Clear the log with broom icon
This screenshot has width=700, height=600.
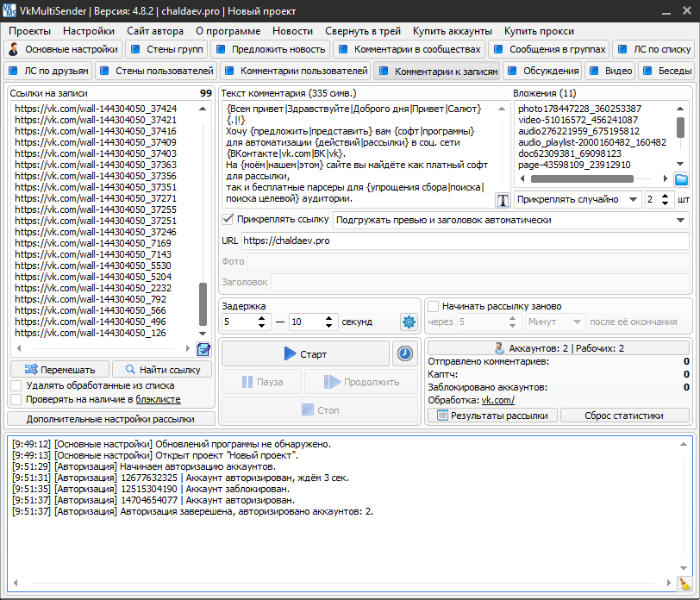(684, 584)
